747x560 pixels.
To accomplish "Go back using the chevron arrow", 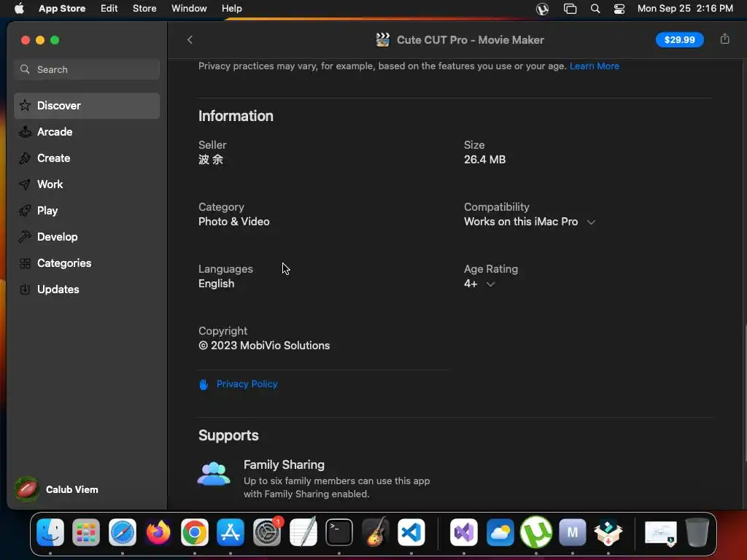I will (x=190, y=39).
